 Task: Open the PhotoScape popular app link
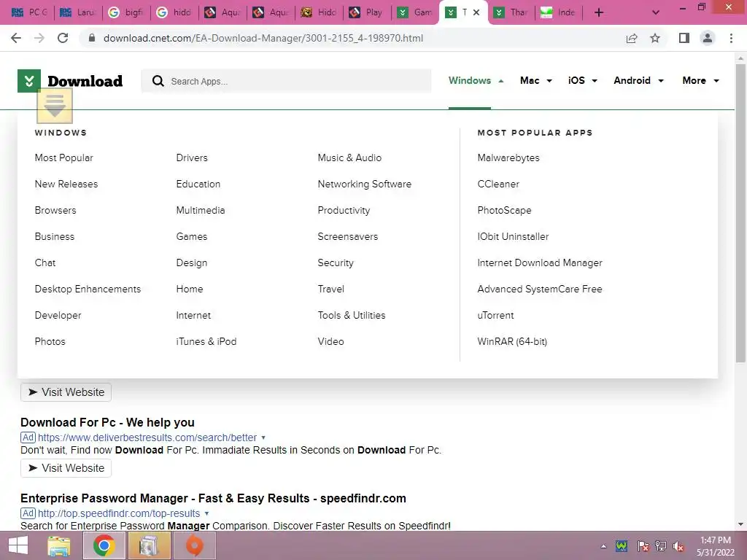pyautogui.click(x=504, y=210)
